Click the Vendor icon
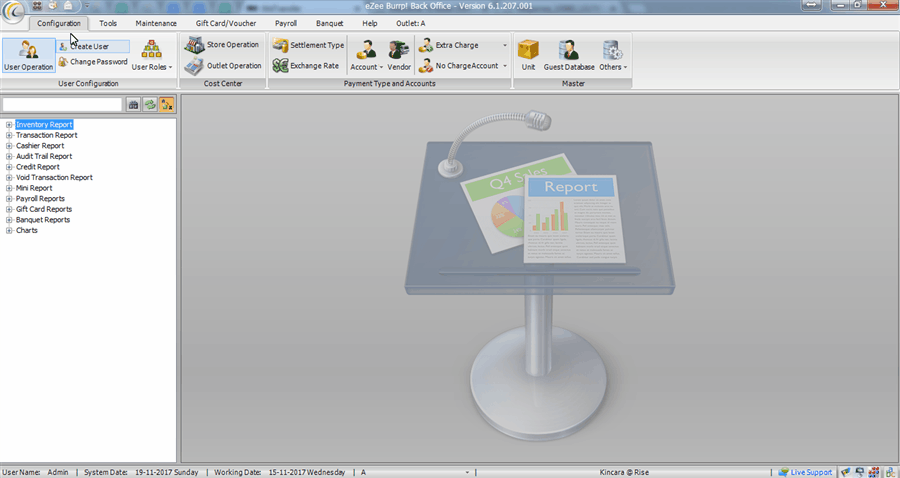 [x=399, y=55]
